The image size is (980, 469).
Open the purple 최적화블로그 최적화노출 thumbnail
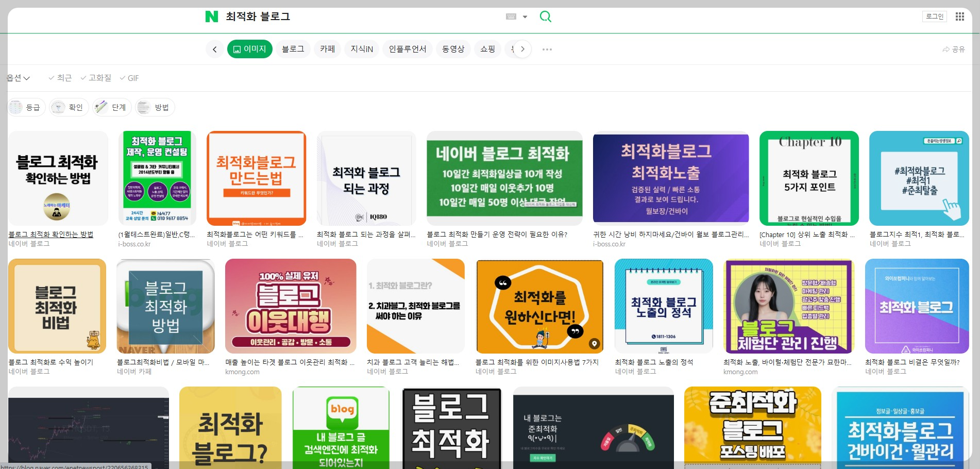click(671, 178)
